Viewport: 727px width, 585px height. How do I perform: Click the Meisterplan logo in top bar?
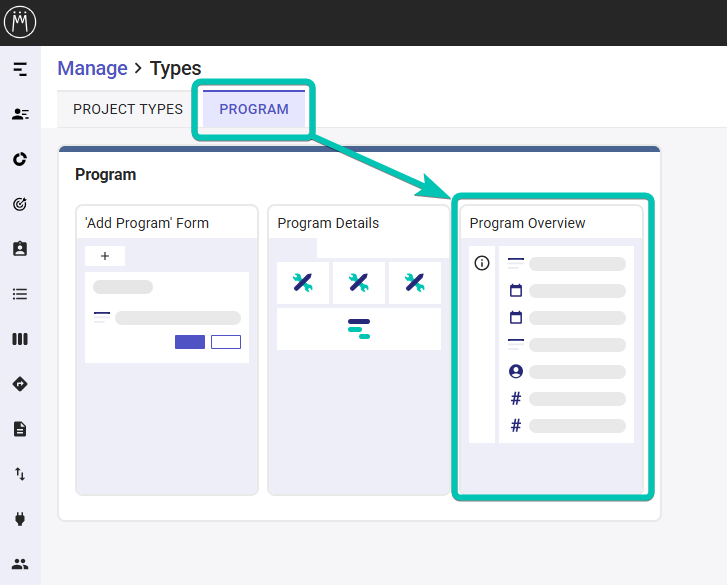pyautogui.click(x=20, y=22)
